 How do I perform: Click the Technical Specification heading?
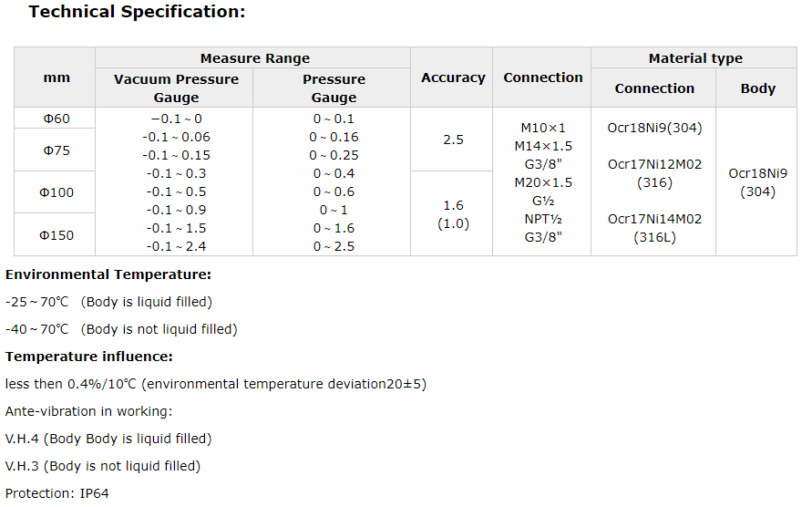137,13
